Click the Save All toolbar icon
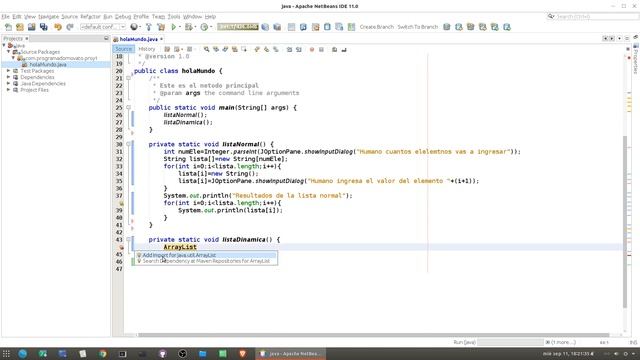The image size is (640, 360). (44, 27)
